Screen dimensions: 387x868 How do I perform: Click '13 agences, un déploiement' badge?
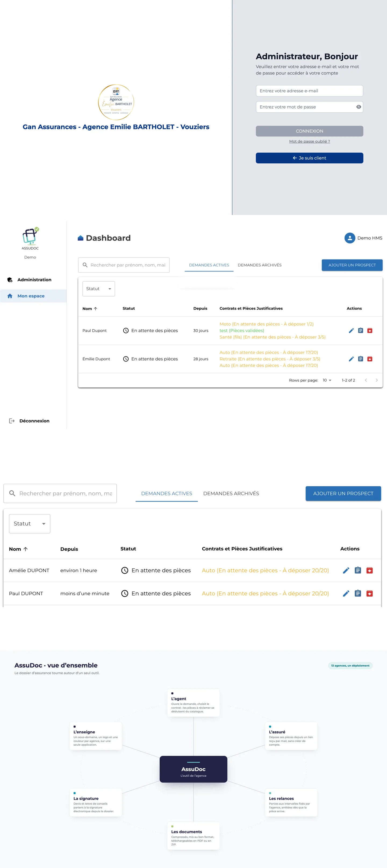(x=350, y=665)
